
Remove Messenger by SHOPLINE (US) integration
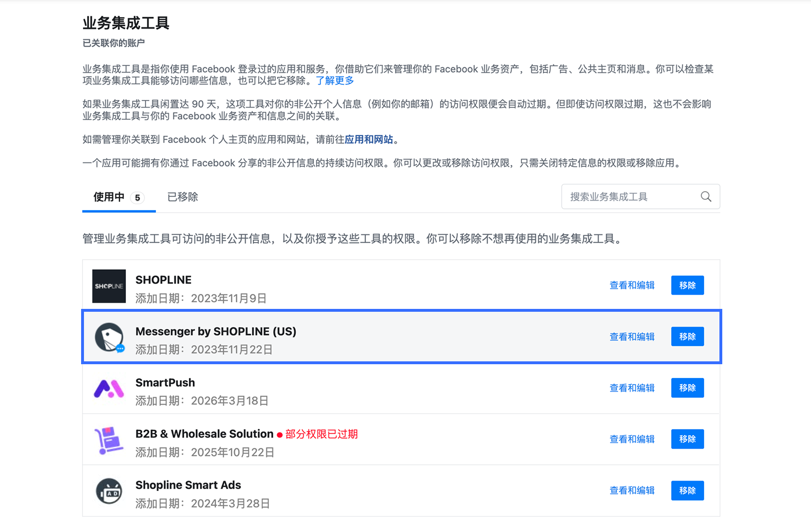(687, 337)
